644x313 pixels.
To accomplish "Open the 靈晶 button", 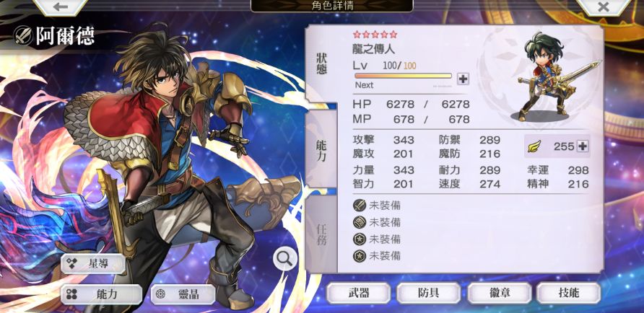I will tap(183, 294).
